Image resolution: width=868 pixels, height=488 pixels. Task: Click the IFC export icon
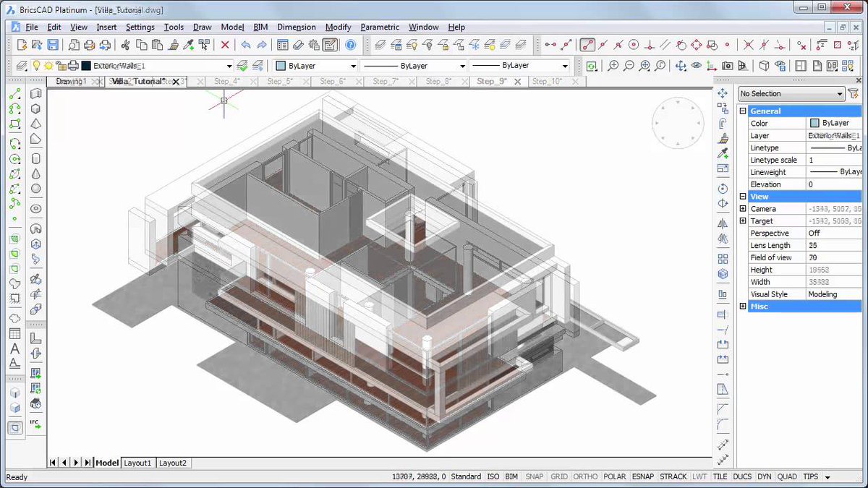[35, 424]
